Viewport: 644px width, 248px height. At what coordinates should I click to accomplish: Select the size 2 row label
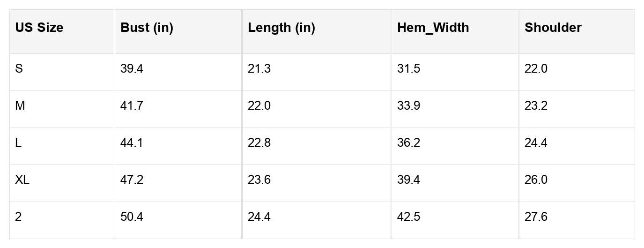(18, 217)
